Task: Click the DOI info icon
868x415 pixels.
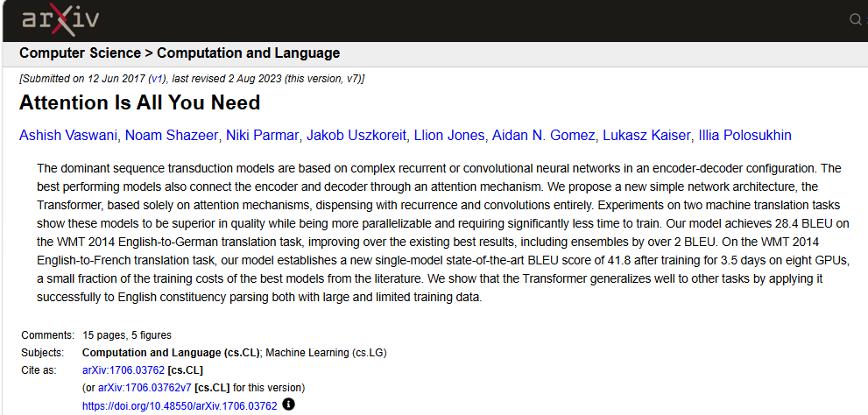Action: click(x=288, y=404)
